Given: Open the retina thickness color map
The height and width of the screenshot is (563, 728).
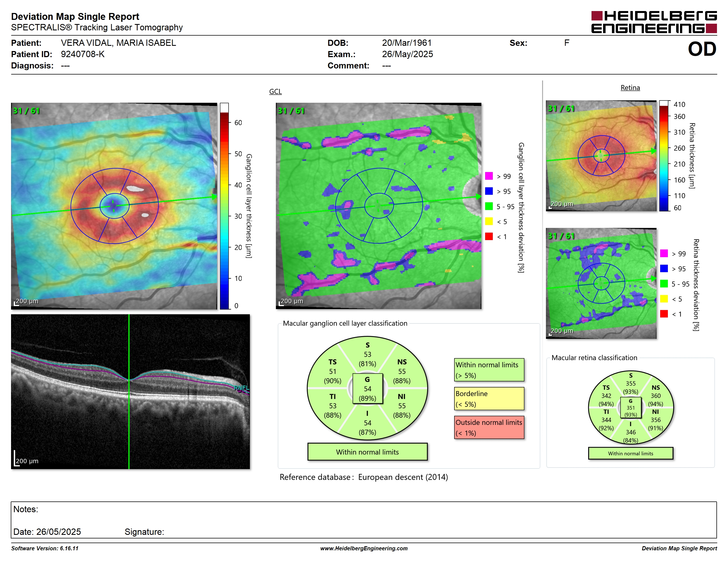Looking at the screenshot, I should tap(601, 156).
